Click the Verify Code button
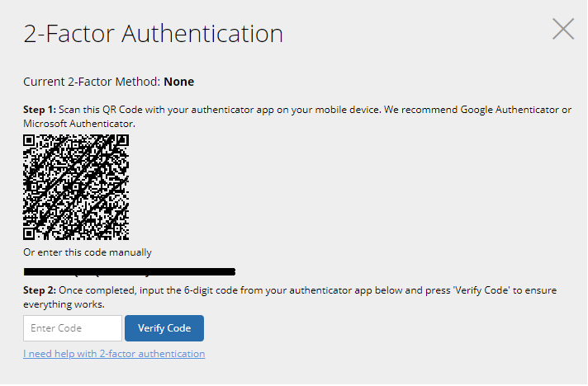Image resolution: width=588 pixels, height=386 pixels. click(x=164, y=328)
